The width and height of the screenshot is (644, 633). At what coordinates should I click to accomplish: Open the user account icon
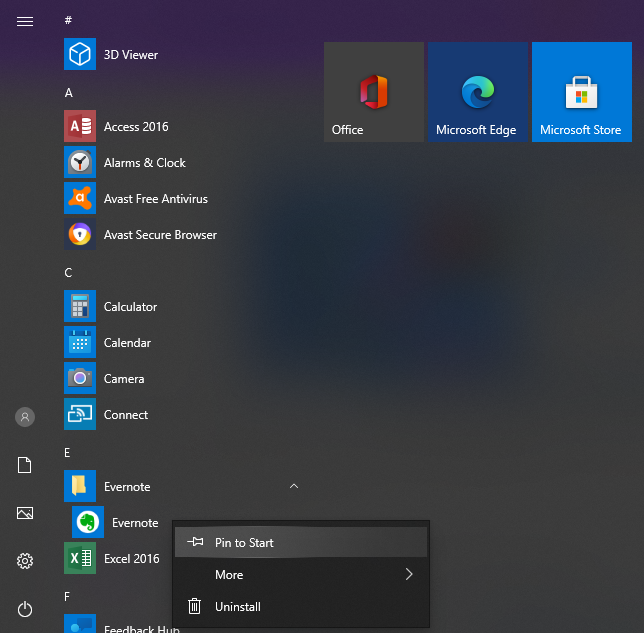click(x=25, y=417)
